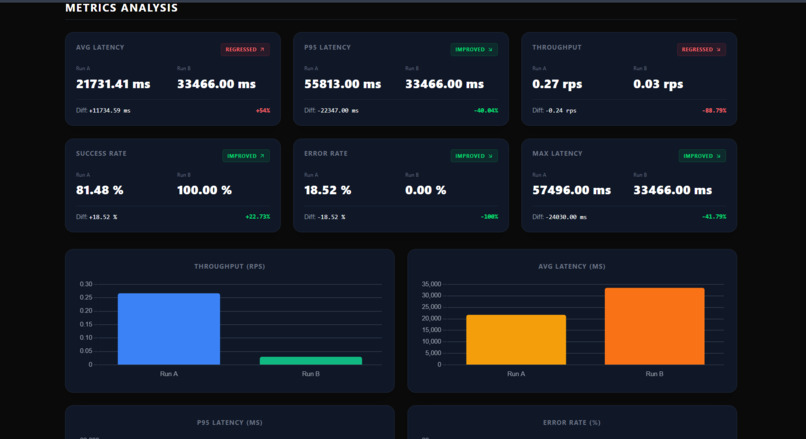Select the P95 LATENCY (MS) chart title
The image size is (806, 439).
pos(230,423)
